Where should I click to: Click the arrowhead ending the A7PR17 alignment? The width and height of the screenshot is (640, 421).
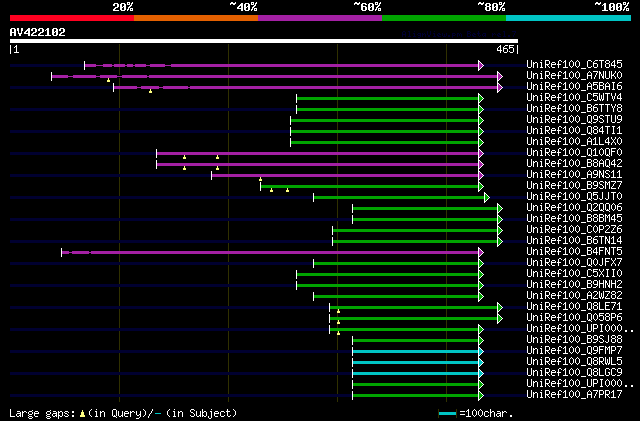tap(481, 396)
